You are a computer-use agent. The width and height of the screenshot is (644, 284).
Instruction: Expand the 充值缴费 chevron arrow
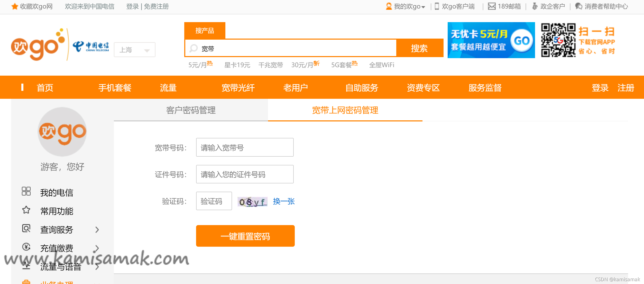97,248
